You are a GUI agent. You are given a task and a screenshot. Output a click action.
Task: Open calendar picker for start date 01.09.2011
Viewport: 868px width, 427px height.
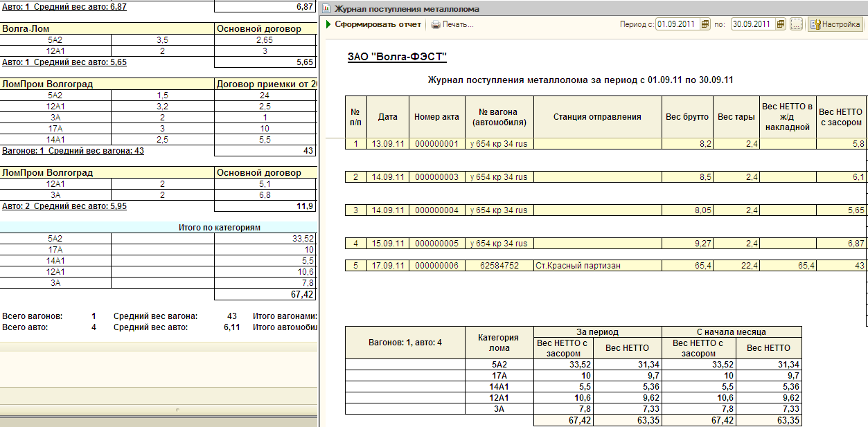pos(705,24)
